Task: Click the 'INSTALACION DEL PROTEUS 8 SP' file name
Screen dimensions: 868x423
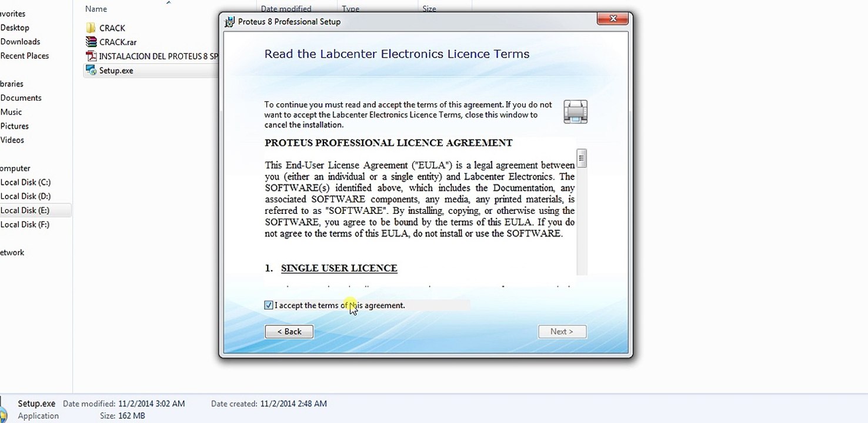Action: (x=158, y=56)
